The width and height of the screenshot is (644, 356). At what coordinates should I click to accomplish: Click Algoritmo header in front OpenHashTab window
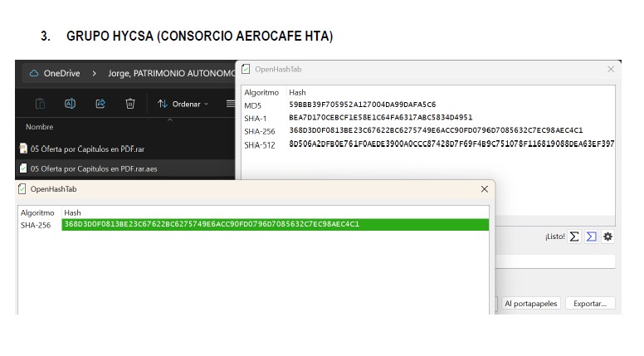tap(37, 212)
